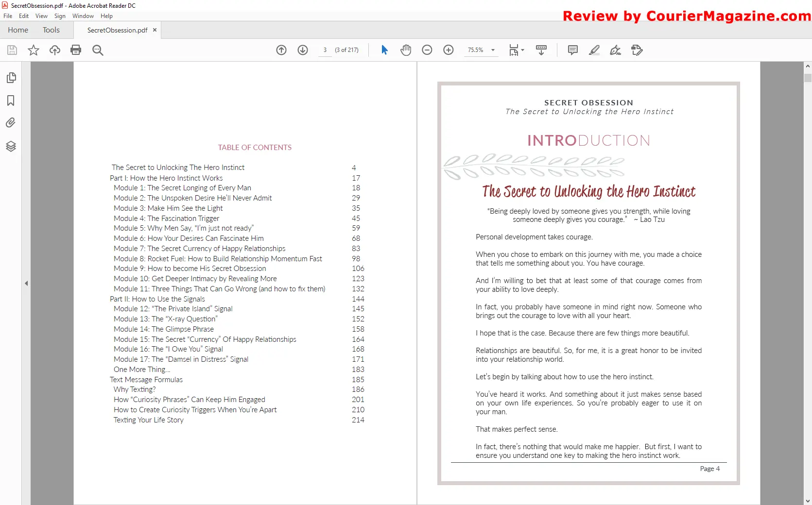
Task: Activate the hand pan tool
Action: pos(406,50)
